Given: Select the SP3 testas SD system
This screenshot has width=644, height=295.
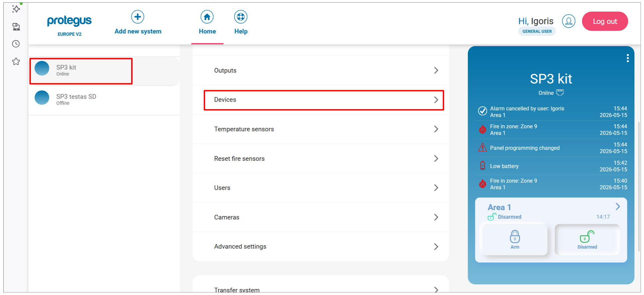Looking at the screenshot, I should pyautogui.click(x=104, y=100).
